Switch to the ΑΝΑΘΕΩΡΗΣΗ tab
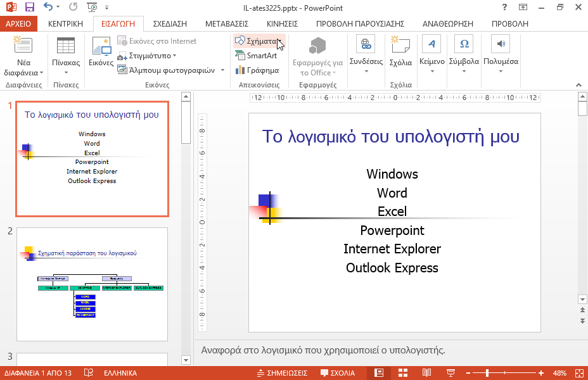This screenshot has height=380, width=588. click(x=448, y=24)
